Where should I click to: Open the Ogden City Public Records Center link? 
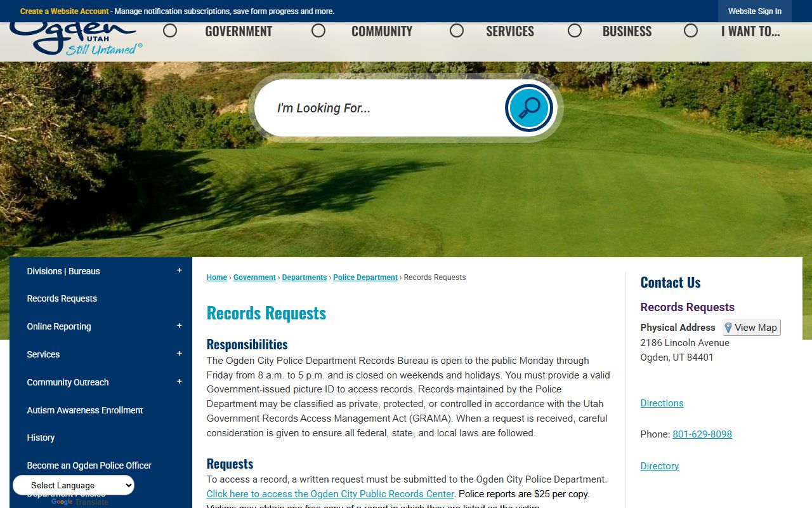tap(330, 494)
